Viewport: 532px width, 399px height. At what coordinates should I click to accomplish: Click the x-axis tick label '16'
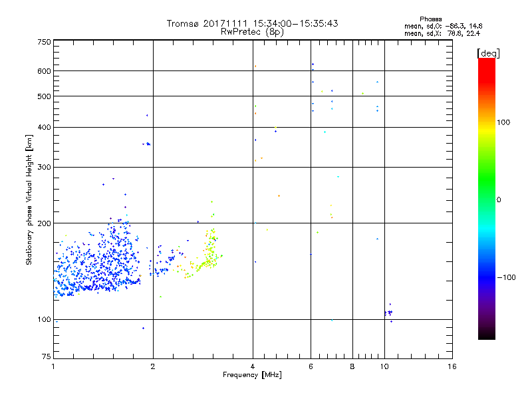[452, 366]
